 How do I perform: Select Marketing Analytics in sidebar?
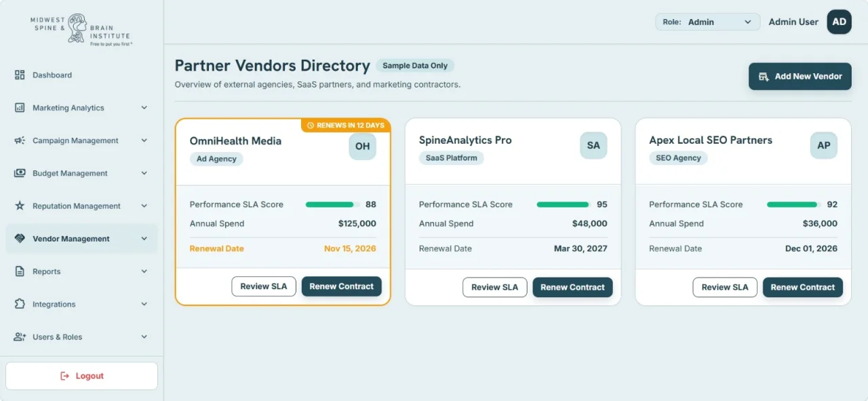[81, 107]
